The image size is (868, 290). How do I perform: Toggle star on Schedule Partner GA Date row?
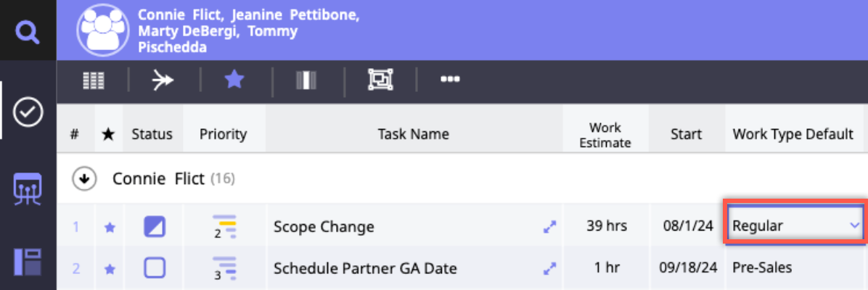[110, 269]
